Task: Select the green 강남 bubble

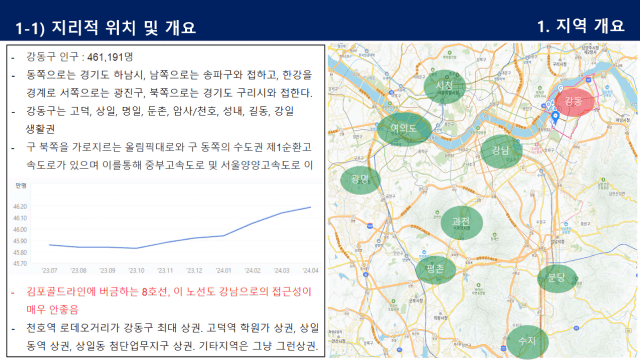Action: 501,151
